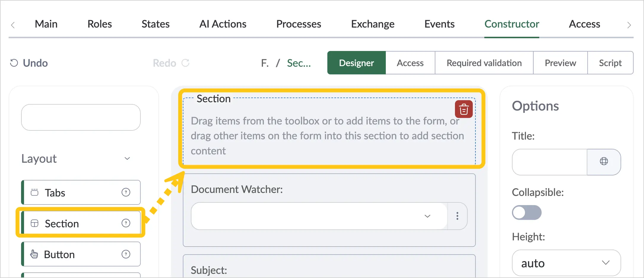The height and width of the screenshot is (278, 644).
Task: Open the top-level Access tab
Action: click(x=584, y=24)
